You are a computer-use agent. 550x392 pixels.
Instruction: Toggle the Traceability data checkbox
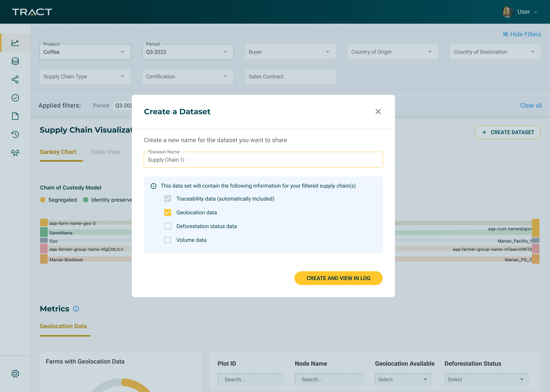(x=168, y=199)
